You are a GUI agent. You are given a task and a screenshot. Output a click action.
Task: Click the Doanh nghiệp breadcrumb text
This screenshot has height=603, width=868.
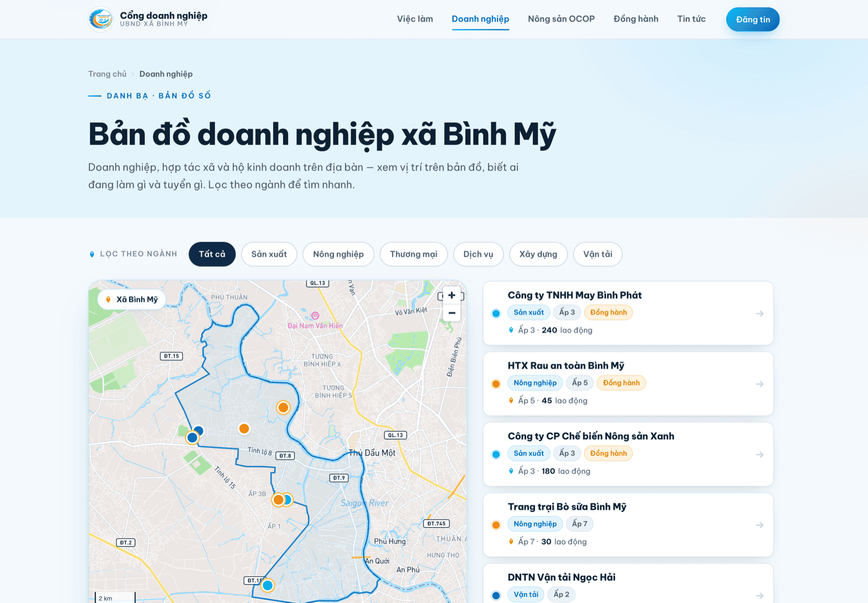pos(166,74)
